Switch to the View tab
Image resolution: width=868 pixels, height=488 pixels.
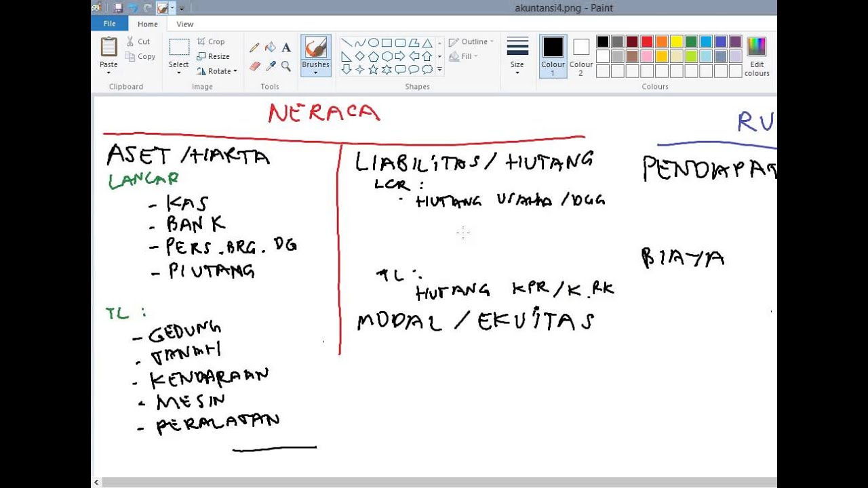click(x=185, y=24)
